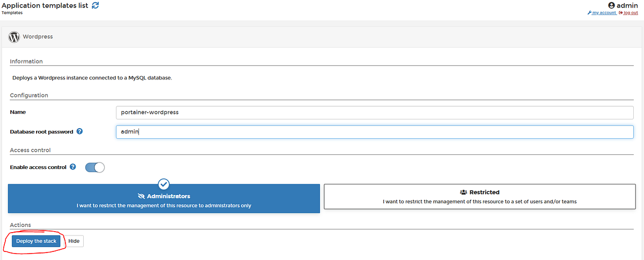644x260 pixels.
Task: Click the Name field label
Action: click(x=18, y=112)
